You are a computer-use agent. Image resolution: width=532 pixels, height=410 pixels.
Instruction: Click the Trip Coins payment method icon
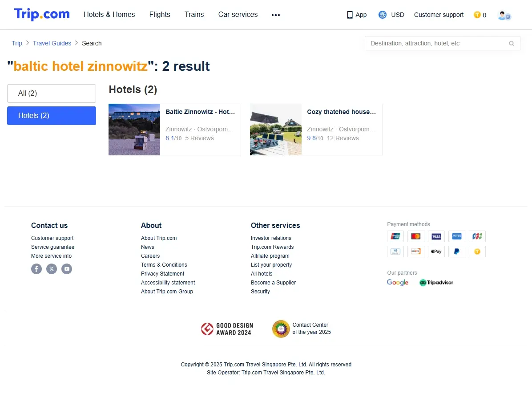pos(477,252)
